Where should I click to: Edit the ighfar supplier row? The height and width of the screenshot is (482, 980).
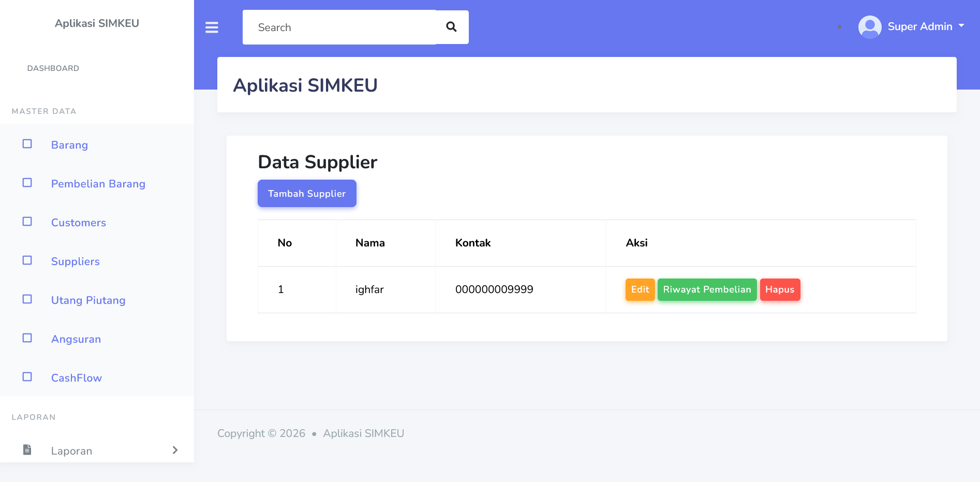point(640,289)
